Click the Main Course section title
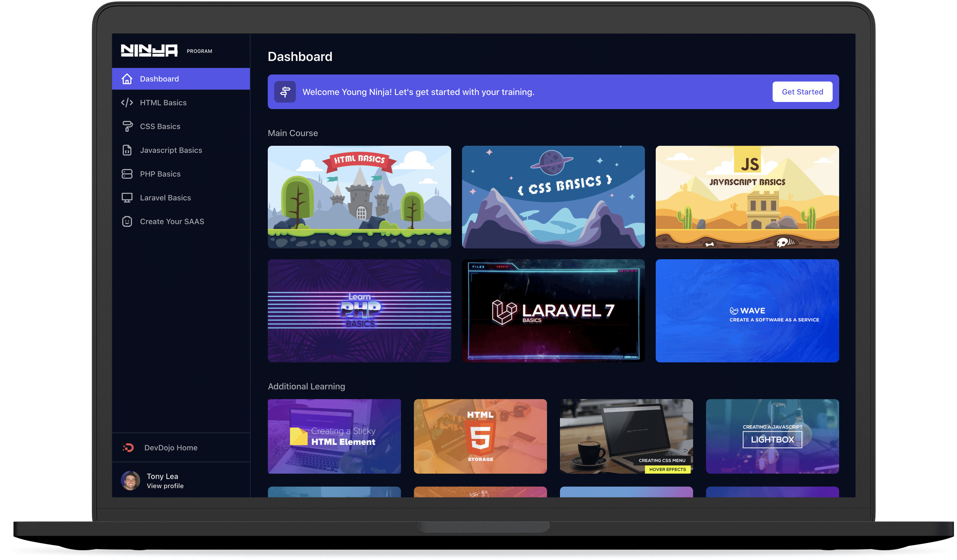The image size is (957, 560). [293, 133]
